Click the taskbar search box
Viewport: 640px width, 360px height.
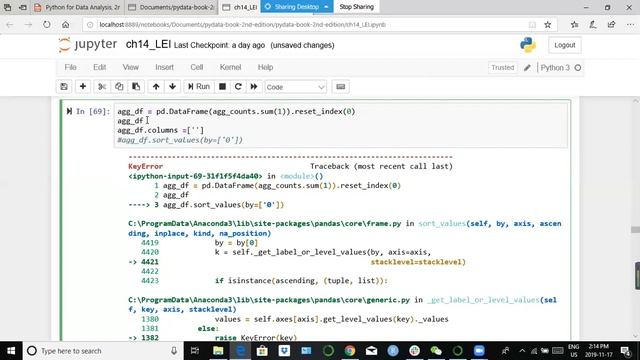coord(103,351)
